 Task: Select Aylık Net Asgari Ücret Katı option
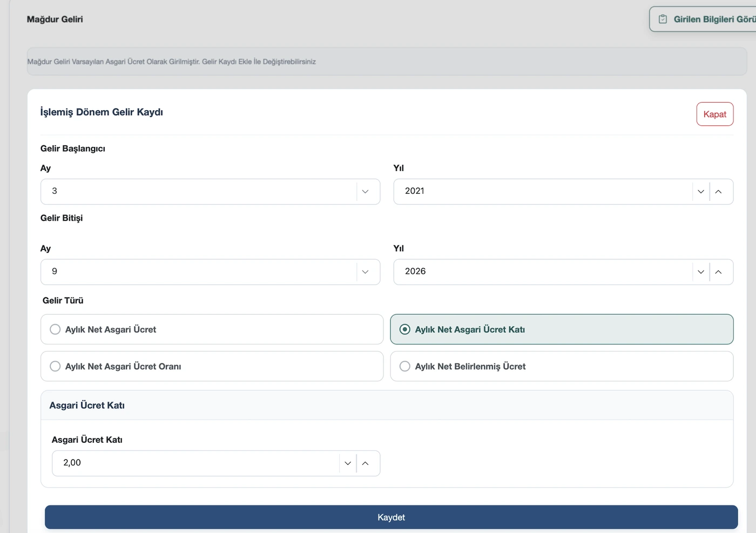coord(562,329)
